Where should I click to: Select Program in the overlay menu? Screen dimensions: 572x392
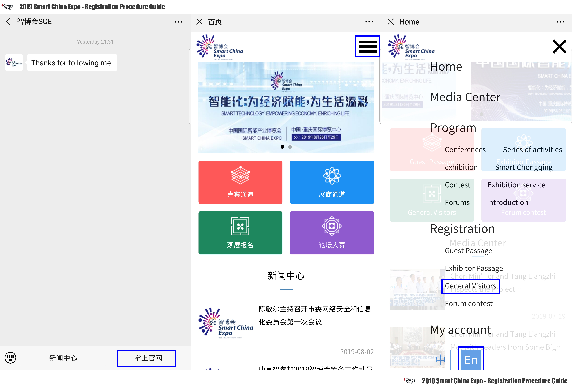click(453, 128)
